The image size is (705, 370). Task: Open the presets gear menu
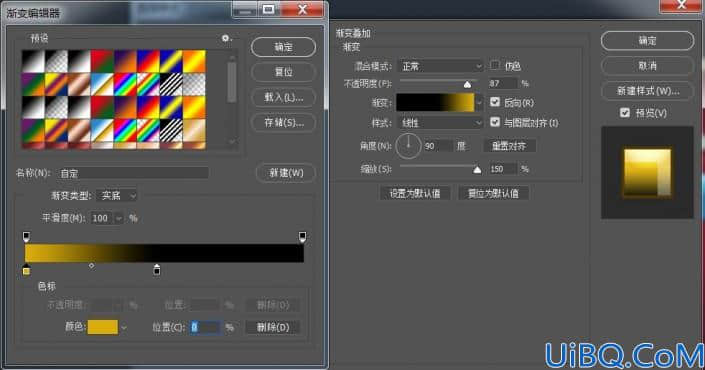[226, 39]
